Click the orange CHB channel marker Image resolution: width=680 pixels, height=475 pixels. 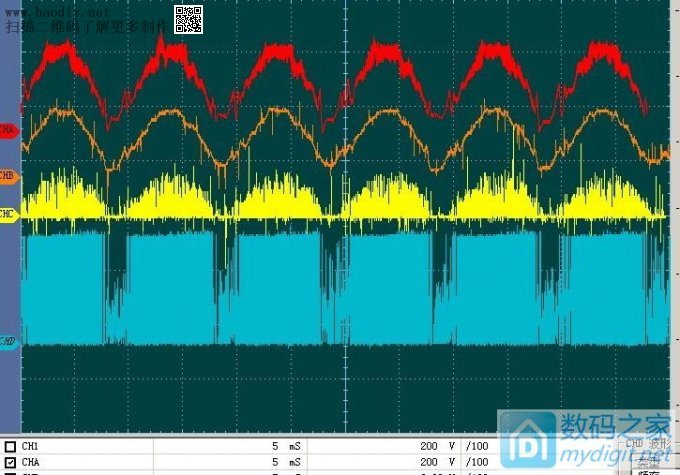point(8,176)
